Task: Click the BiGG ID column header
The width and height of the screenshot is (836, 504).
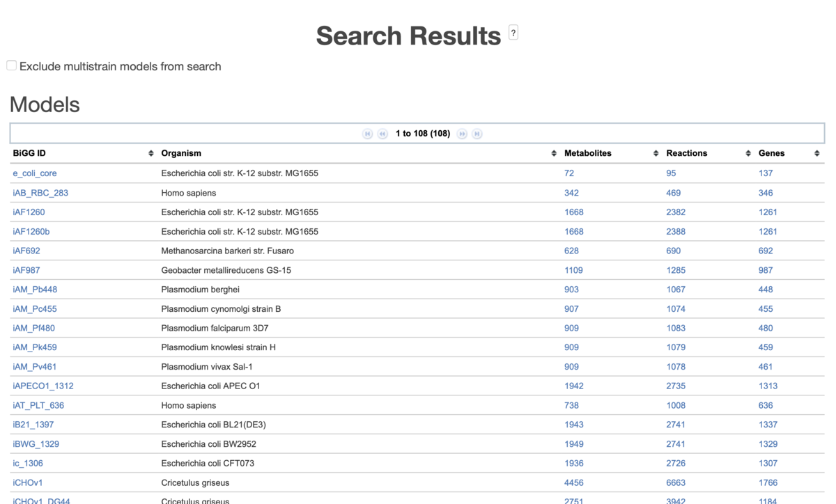Action: (x=29, y=153)
